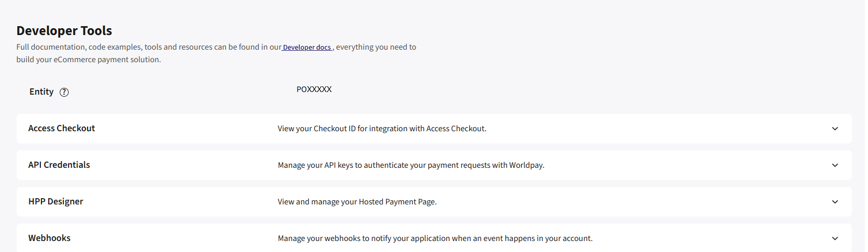Expand the Webhooks chevron arrow
This screenshot has width=868, height=252.
click(x=835, y=238)
